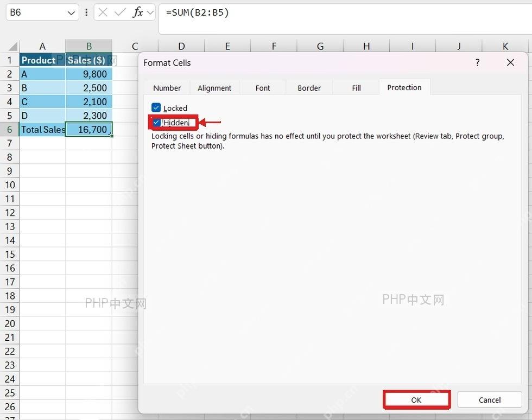Click the Select All corner triangle
Viewport: 532px width, 420px height.
(13, 46)
